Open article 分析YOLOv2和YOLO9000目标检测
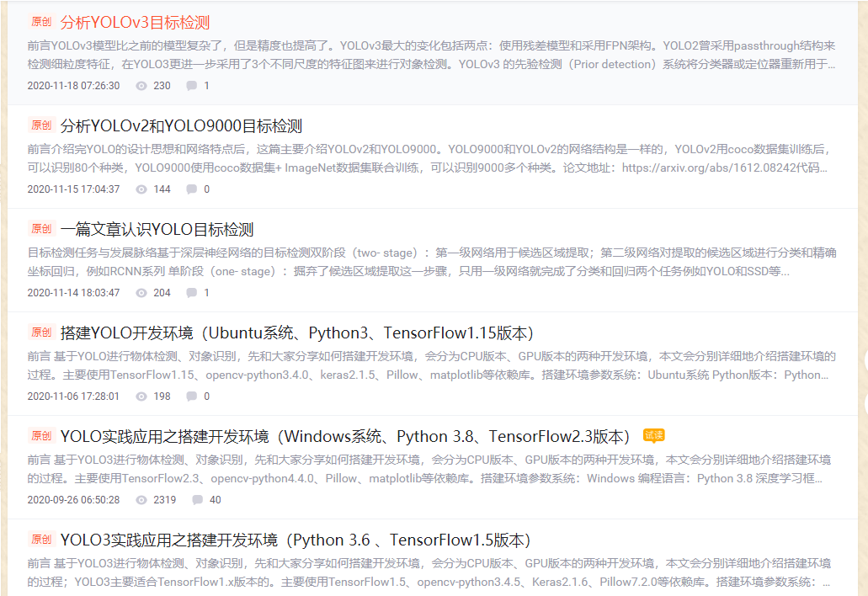 181,126
